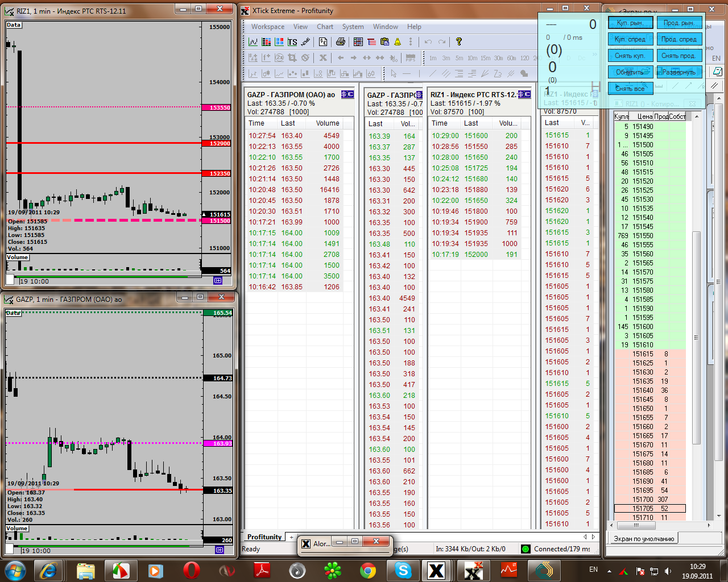Screen dimensions: 728x582
Task: Click the 10:29:00 trade row in RIZ1 table
Action: point(474,136)
